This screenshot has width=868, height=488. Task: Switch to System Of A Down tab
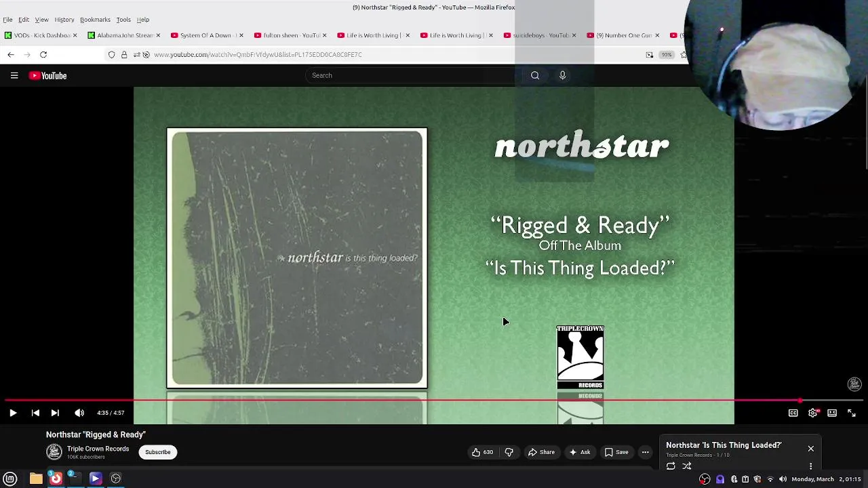coord(207,35)
